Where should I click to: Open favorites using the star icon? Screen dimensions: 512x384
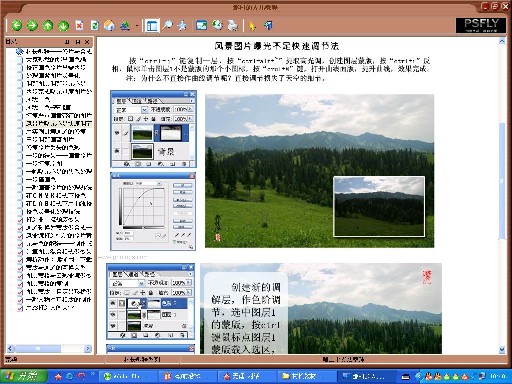(182, 25)
